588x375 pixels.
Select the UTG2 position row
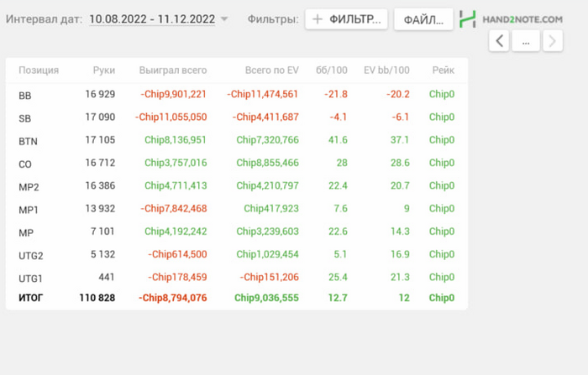(237, 254)
